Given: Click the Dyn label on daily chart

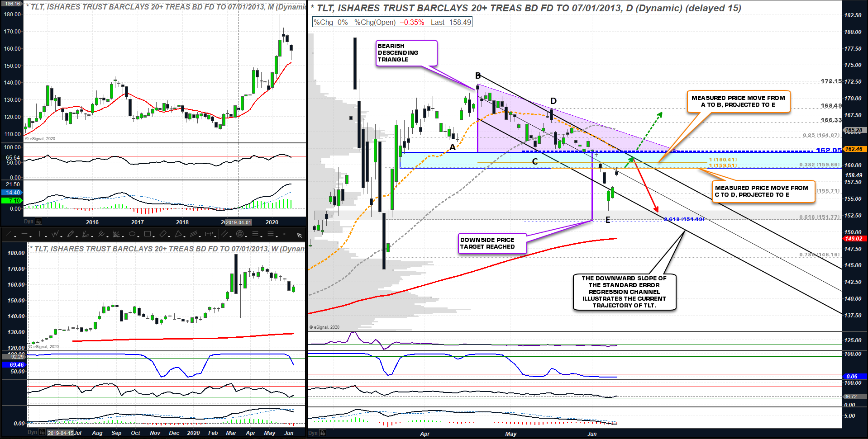Looking at the screenshot, I should click(313, 433).
